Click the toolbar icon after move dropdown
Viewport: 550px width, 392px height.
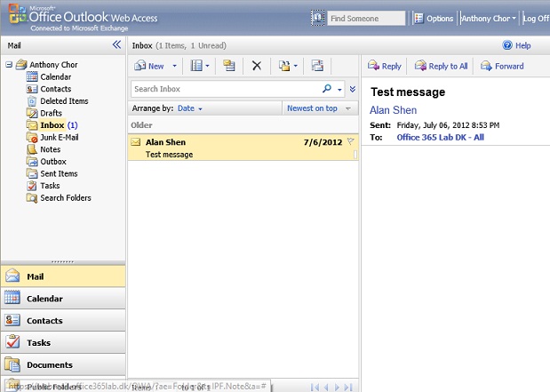click(317, 66)
